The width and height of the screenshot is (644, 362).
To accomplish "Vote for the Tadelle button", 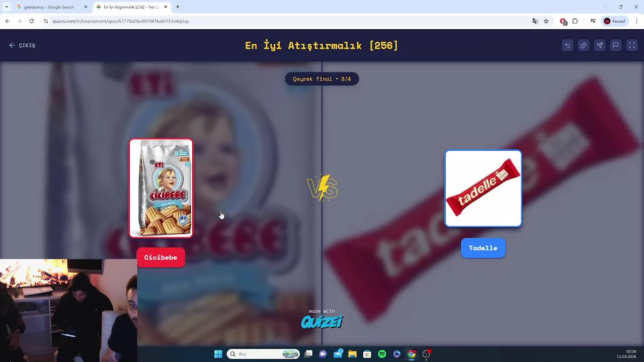I will 483,248.
